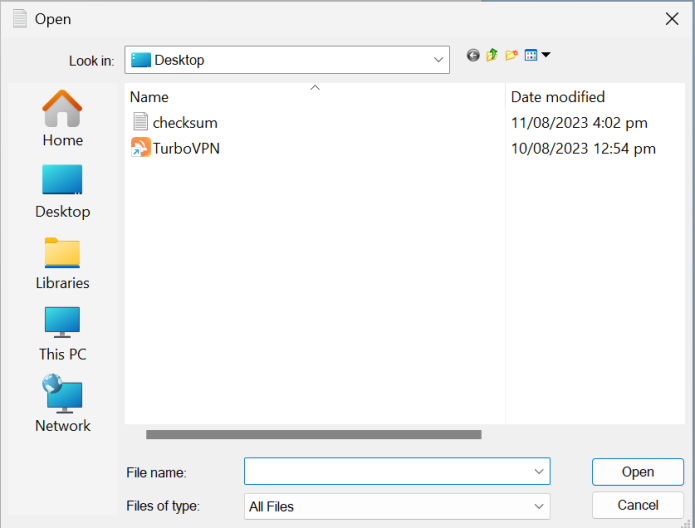Open the Files of type dropdown
Screen dimensions: 695x528
[397, 506]
